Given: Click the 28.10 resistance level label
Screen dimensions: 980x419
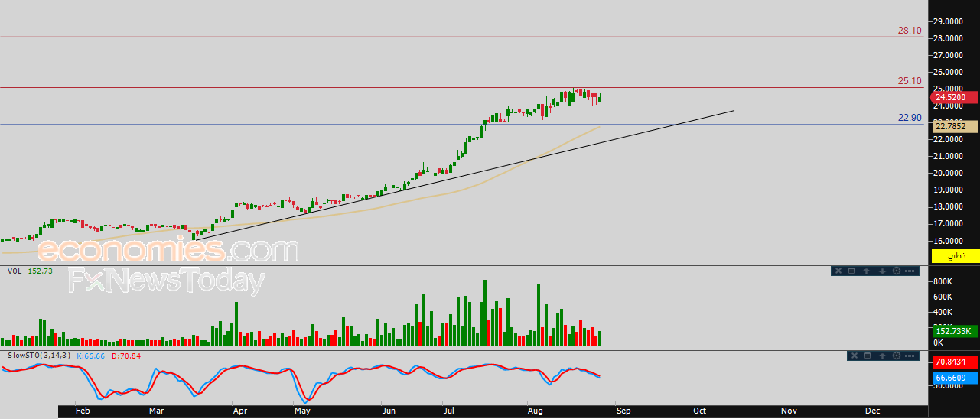Looking at the screenshot, I should [910, 31].
